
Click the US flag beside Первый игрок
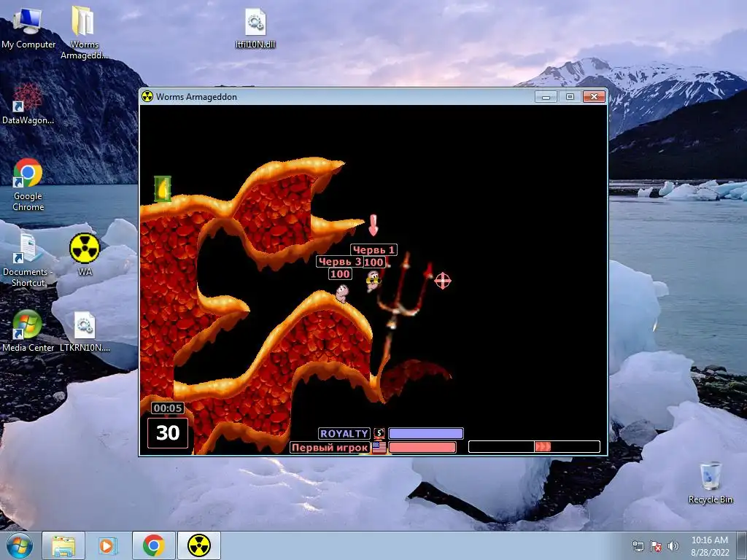(379, 448)
